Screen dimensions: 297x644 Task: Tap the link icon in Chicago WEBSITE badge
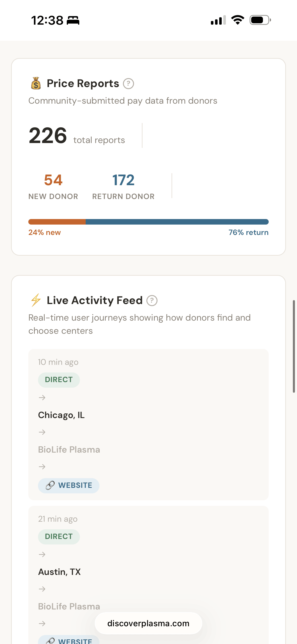50,485
